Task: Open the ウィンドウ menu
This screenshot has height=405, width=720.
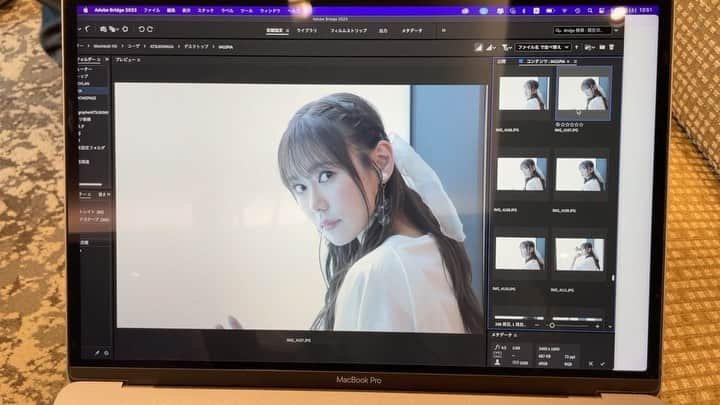Action: pyautogui.click(x=270, y=10)
